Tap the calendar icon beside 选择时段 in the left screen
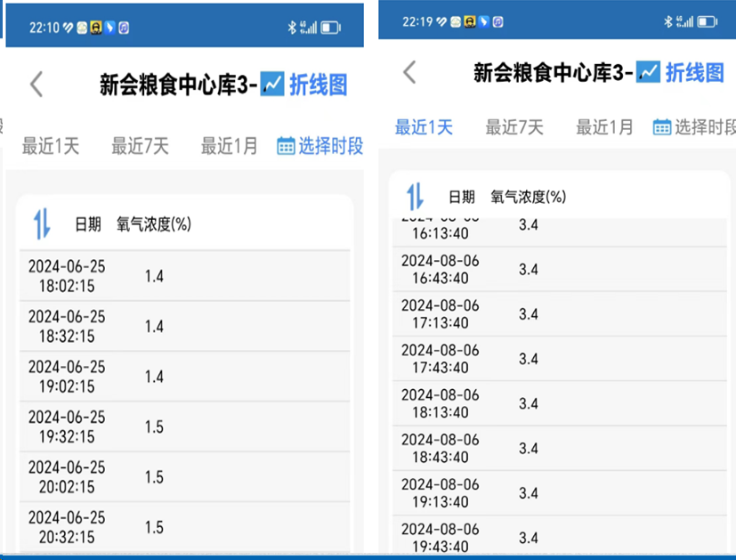Image resolution: width=736 pixels, height=560 pixels. 286,146
